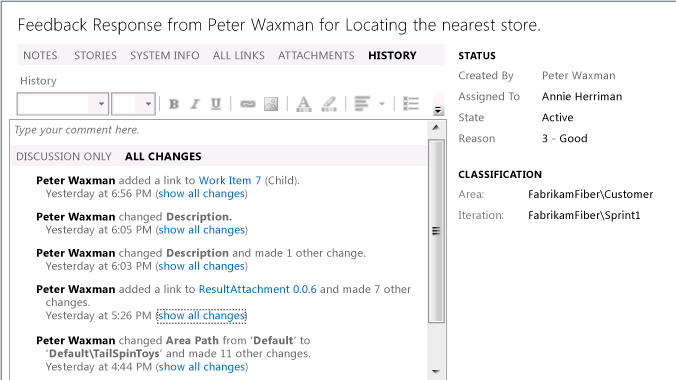Open the ATTACHMENTS tab
The height and width of the screenshot is (380, 676).
click(x=316, y=55)
